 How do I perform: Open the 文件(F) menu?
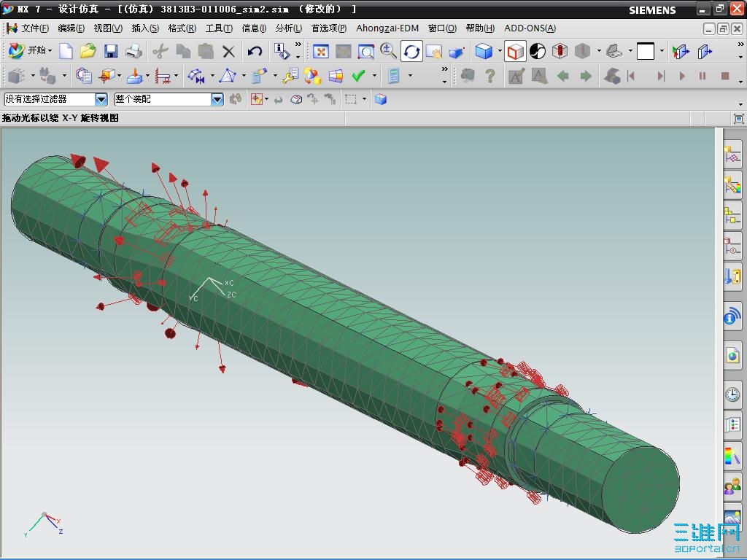pyautogui.click(x=34, y=28)
